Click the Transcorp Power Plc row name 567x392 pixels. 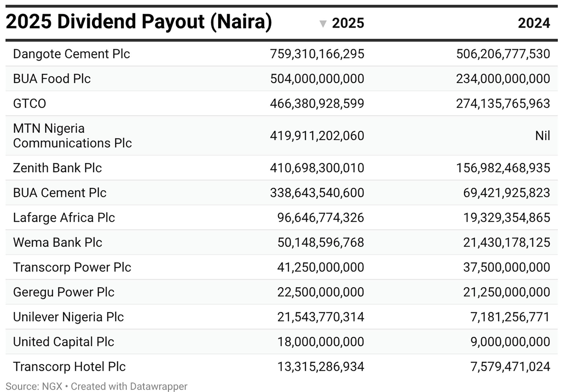[72, 267]
